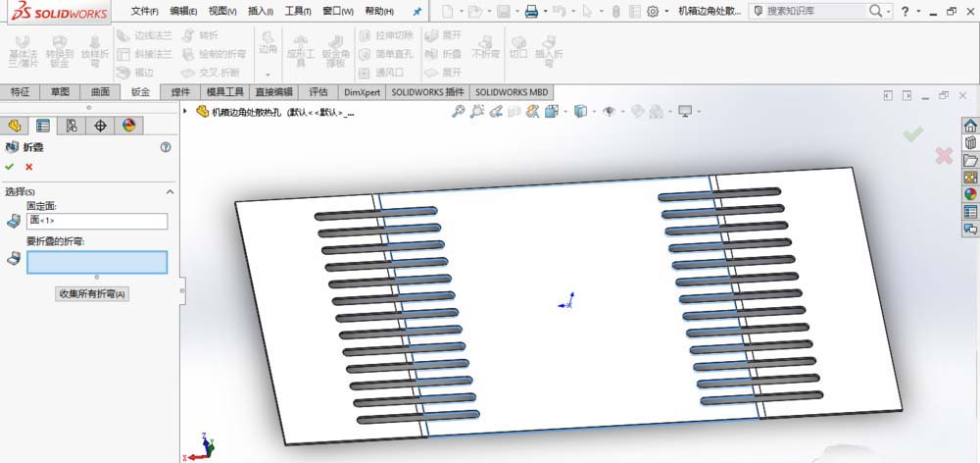Open the Appearances color wheel in task pane
The width and height of the screenshot is (980, 463).
coord(970,193)
